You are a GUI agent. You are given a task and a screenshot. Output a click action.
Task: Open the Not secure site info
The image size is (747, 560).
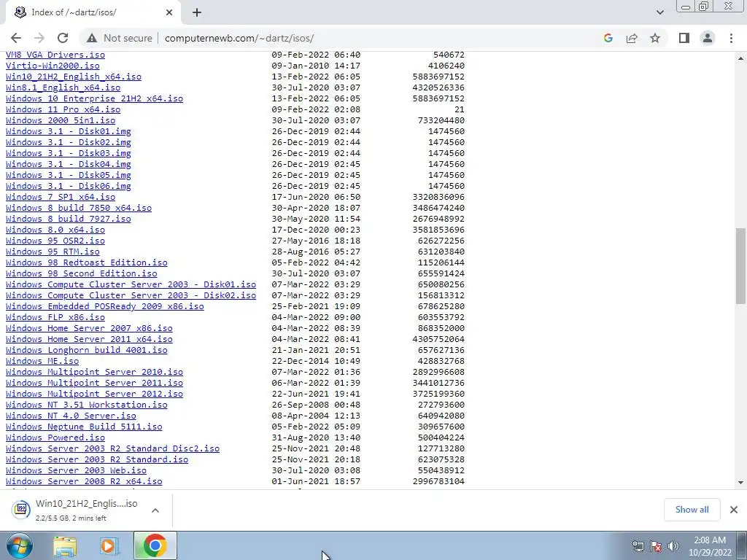click(x=120, y=38)
